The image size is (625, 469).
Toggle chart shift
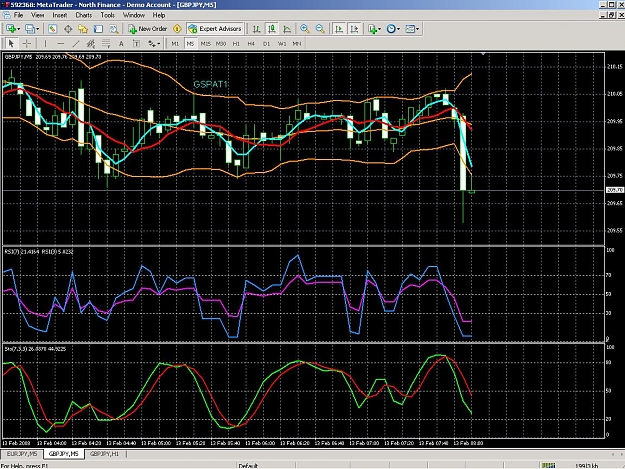tap(354, 29)
